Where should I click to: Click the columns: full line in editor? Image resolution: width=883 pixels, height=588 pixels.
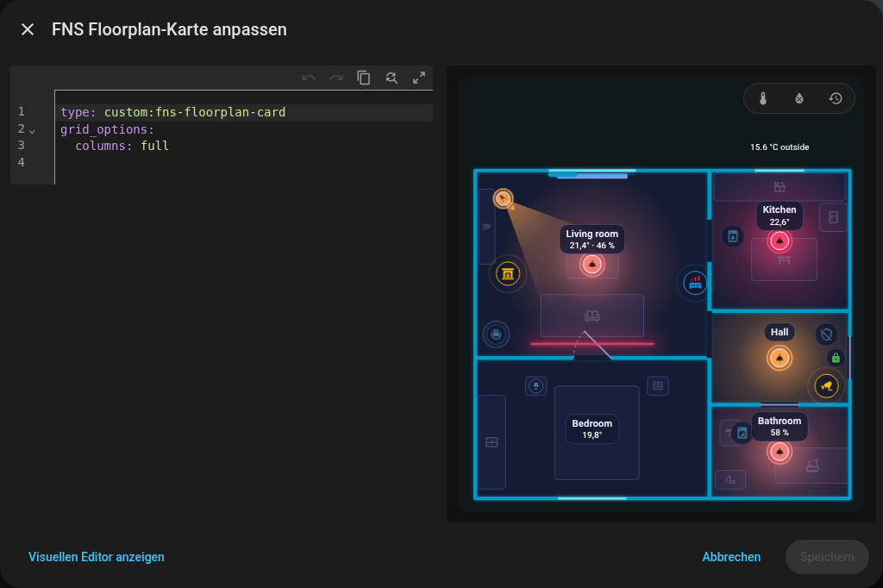(246, 146)
